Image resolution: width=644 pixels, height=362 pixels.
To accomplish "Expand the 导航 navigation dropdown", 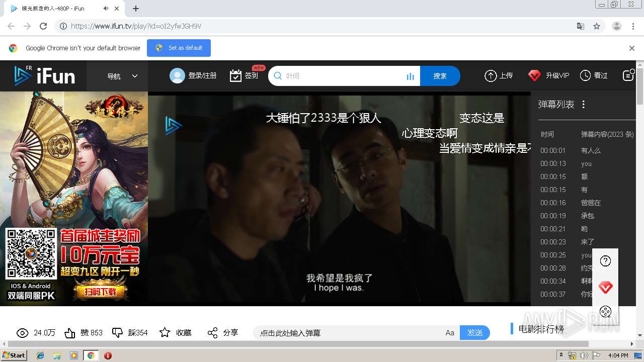I will click(x=122, y=76).
